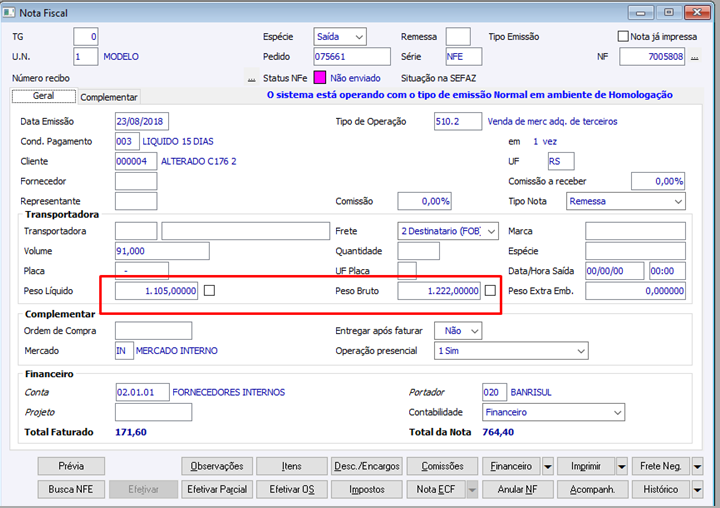Screen dimensions: 720x508
Task: Click the Imprimir button
Action: 586,466
